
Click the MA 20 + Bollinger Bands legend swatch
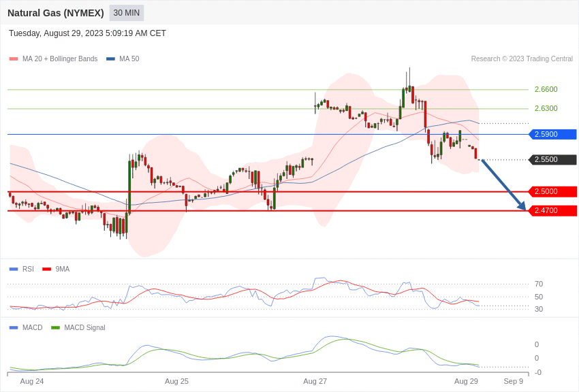click(x=14, y=59)
